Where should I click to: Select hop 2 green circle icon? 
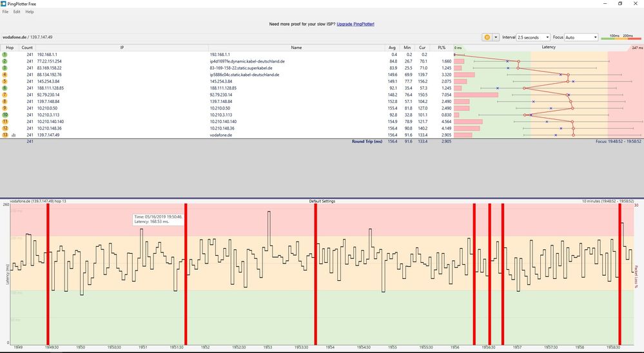5,61
